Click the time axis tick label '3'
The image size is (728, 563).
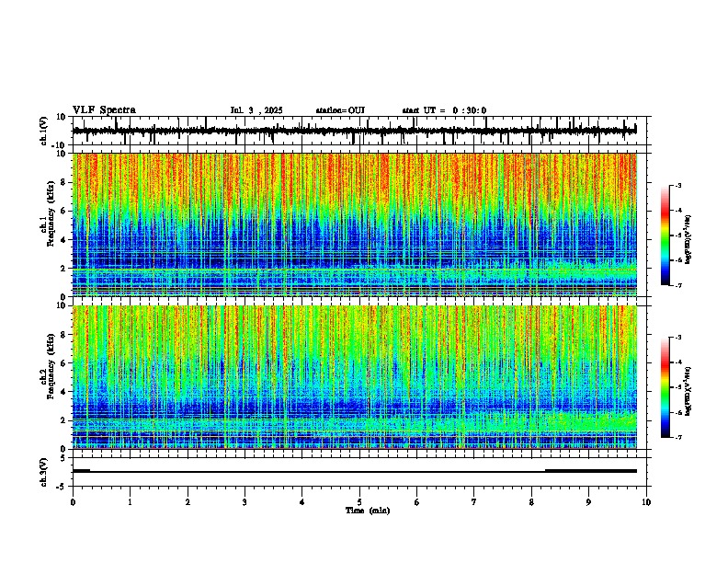245,502
